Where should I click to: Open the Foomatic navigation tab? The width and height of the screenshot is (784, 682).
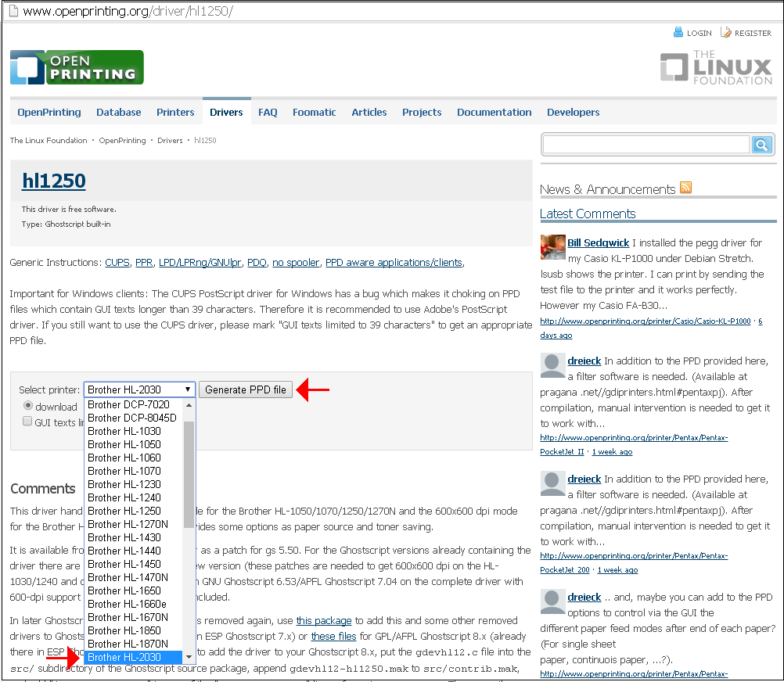pyautogui.click(x=314, y=113)
